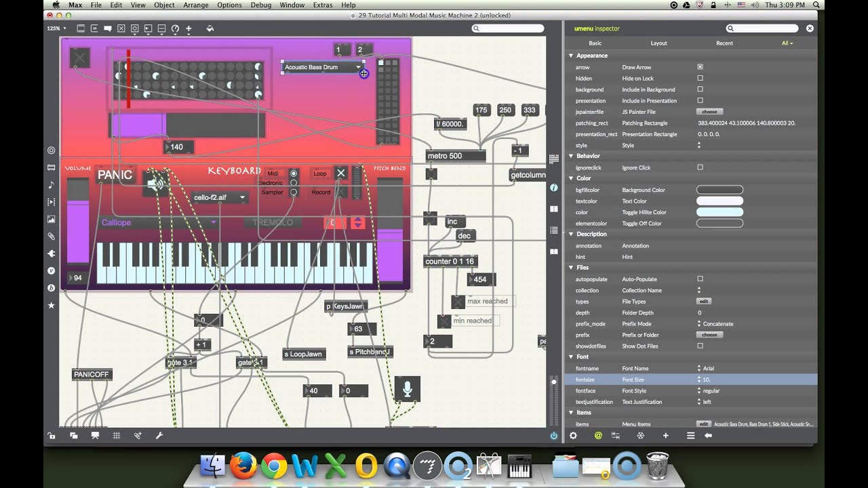
Task: Add a toggle object from top toolbar
Action: click(x=121, y=28)
